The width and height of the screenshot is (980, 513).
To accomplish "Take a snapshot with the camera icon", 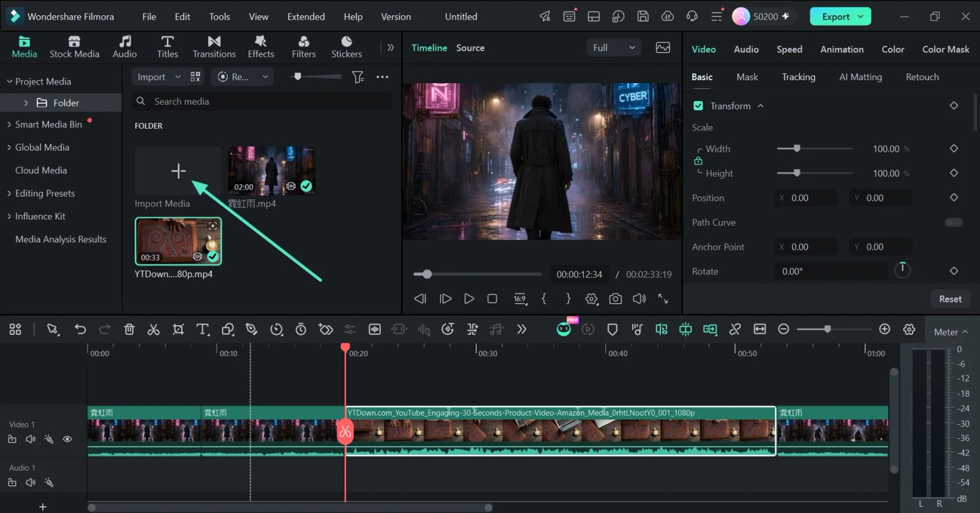I will (616, 299).
